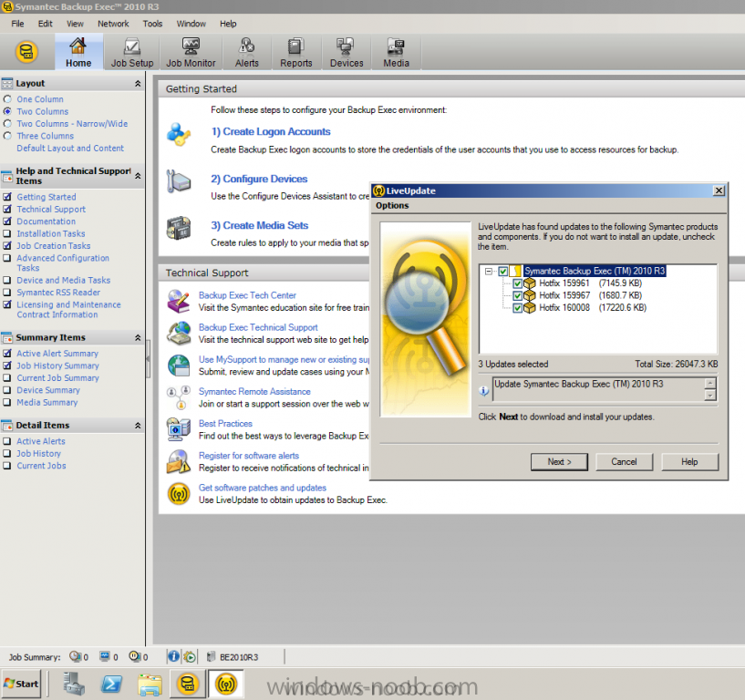Image resolution: width=745 pixels, height=700 pixels.
Task: Open the Edit menu
Action: click(x=45, y=24)
